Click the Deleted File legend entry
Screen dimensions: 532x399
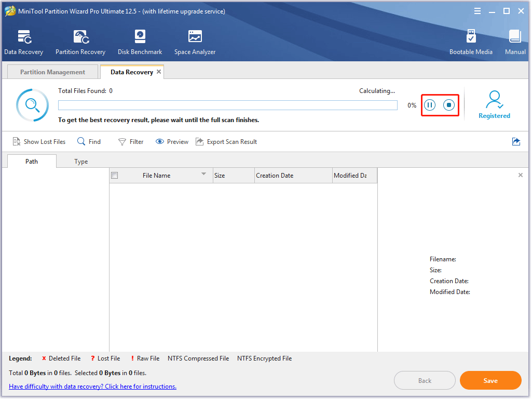point(61,358)
